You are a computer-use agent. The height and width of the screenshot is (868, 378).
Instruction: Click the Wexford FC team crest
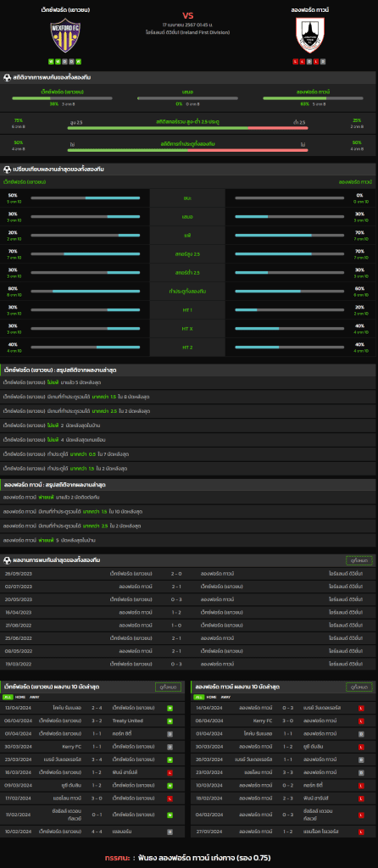pyautogui.click(x=65, y=35)
